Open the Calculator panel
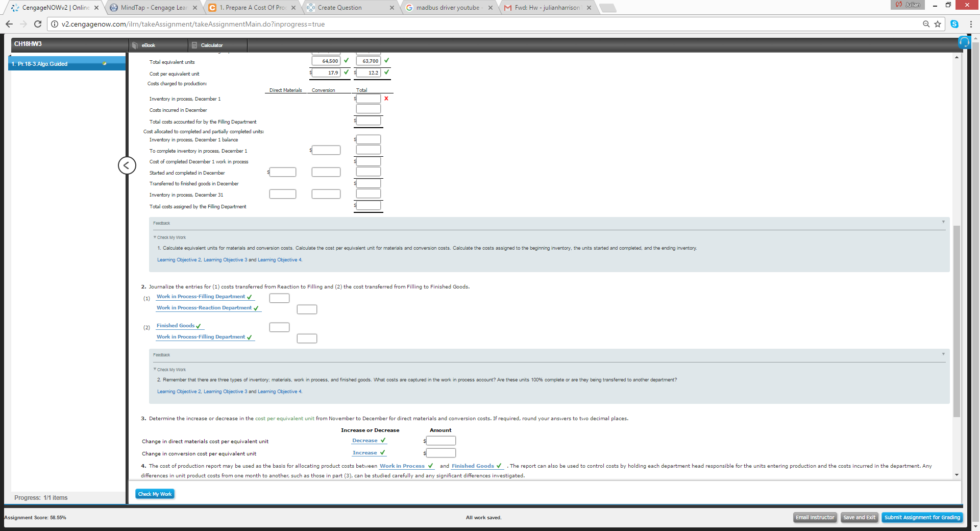Viewport: 980px width, 531px height. click(211, 45)
